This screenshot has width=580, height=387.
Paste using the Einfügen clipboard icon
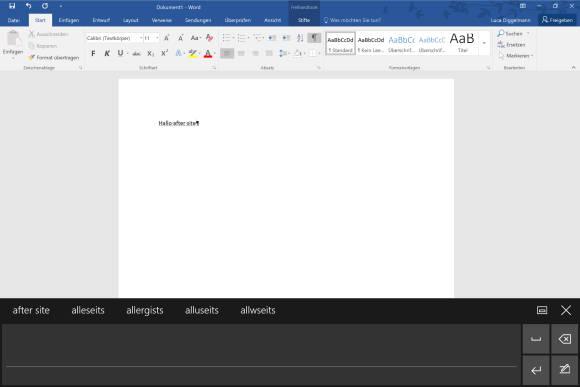point(13,38)
